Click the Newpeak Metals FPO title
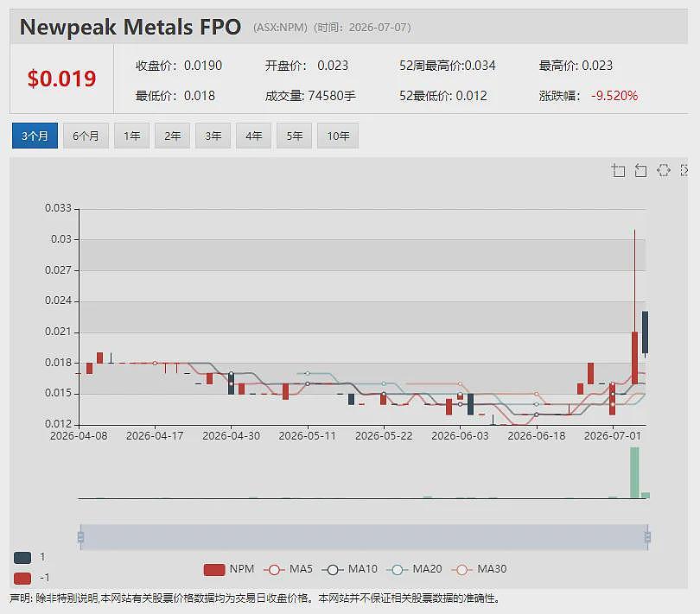 pyautogui.click(x=130, y=27)
